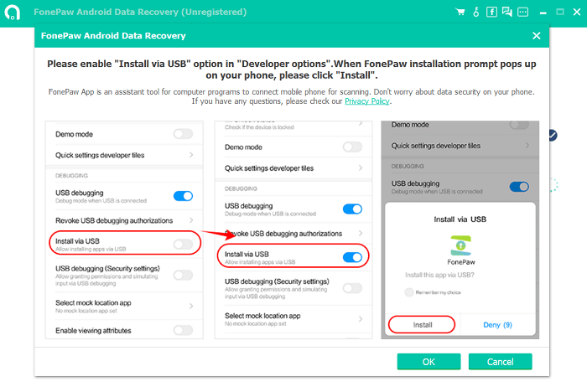
Task: Open the more options menu icon
Action: coord(522,12)
